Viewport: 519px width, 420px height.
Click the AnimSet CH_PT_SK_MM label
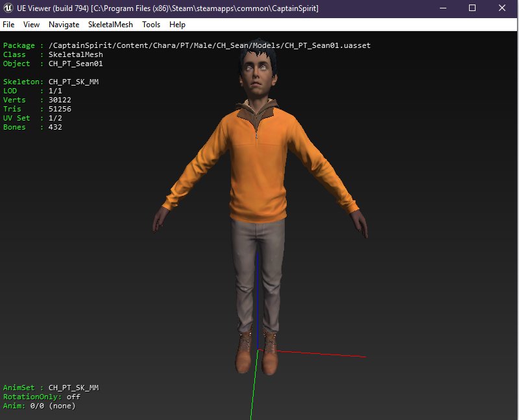(51, 388)
